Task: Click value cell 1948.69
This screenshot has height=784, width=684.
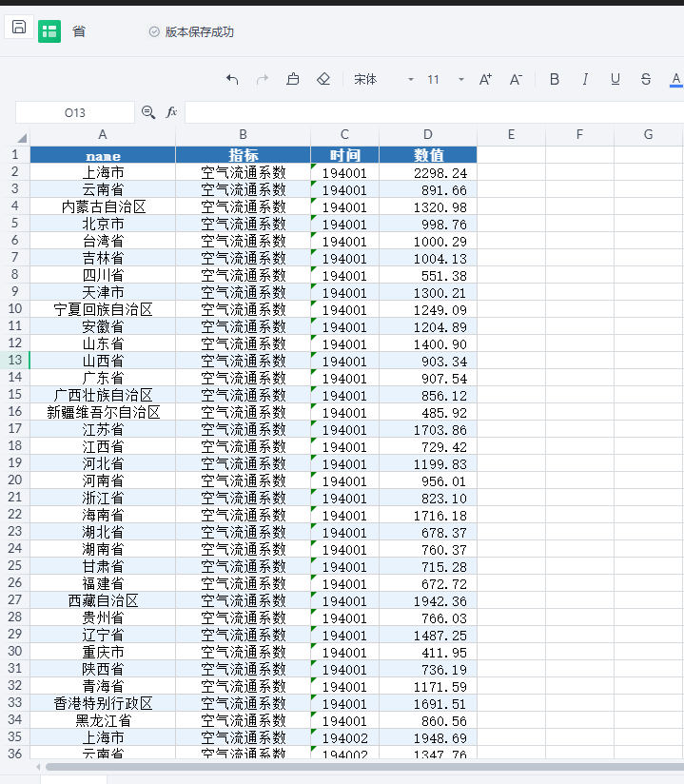Action: coord(428,737)
